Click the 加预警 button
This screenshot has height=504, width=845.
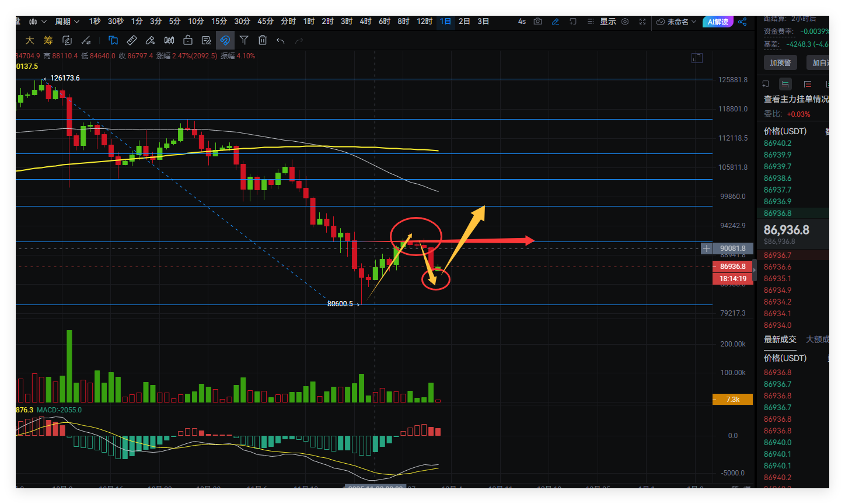(x=780, y=63)
